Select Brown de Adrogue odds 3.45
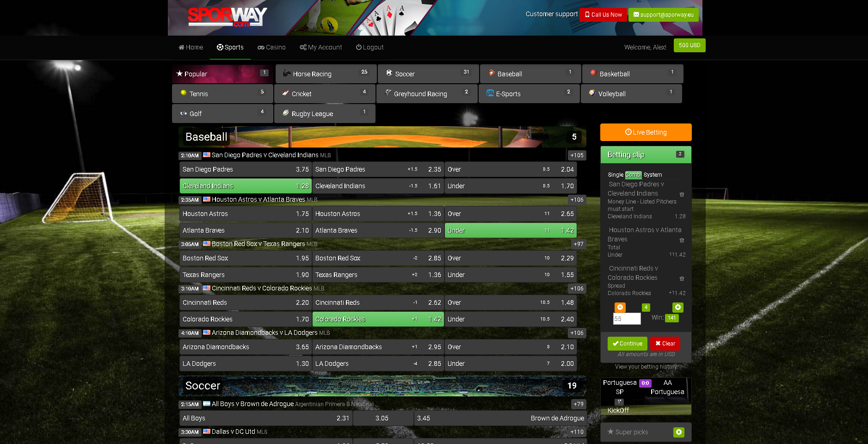The width and height of the screenshot is (868, 444). tap(500, 418)
